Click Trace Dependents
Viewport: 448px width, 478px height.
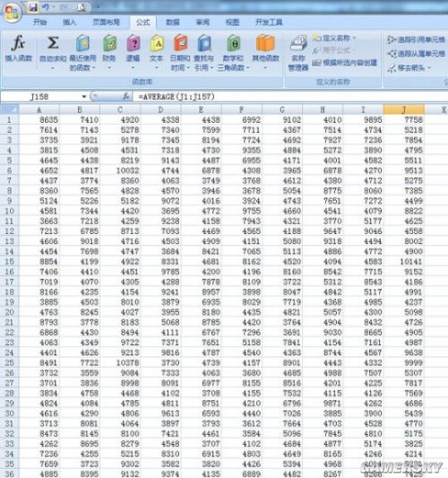point(416,54)
